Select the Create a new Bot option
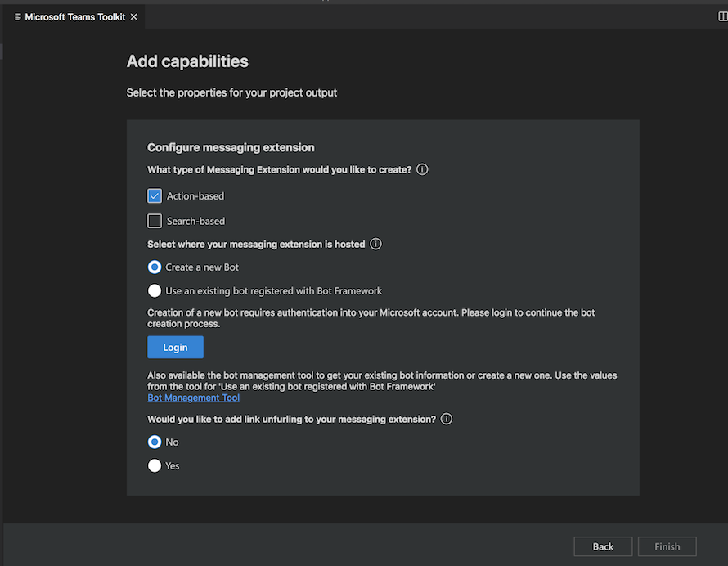The width and height of the screenshot is (728, 566). 155,267
